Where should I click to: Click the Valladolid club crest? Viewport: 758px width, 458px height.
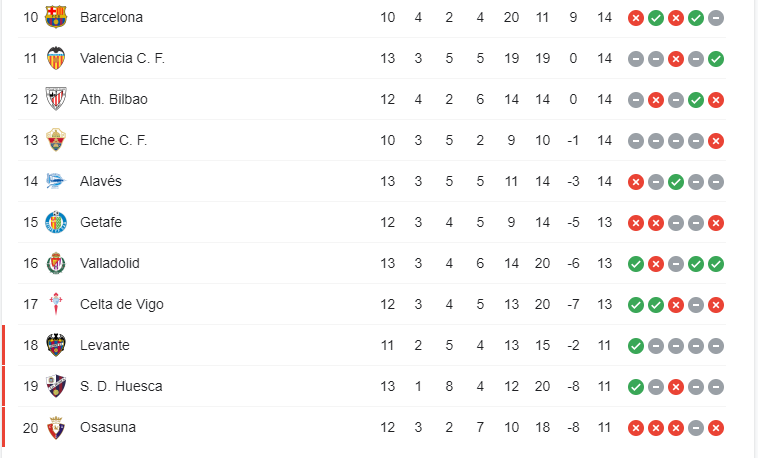[56, 263]
